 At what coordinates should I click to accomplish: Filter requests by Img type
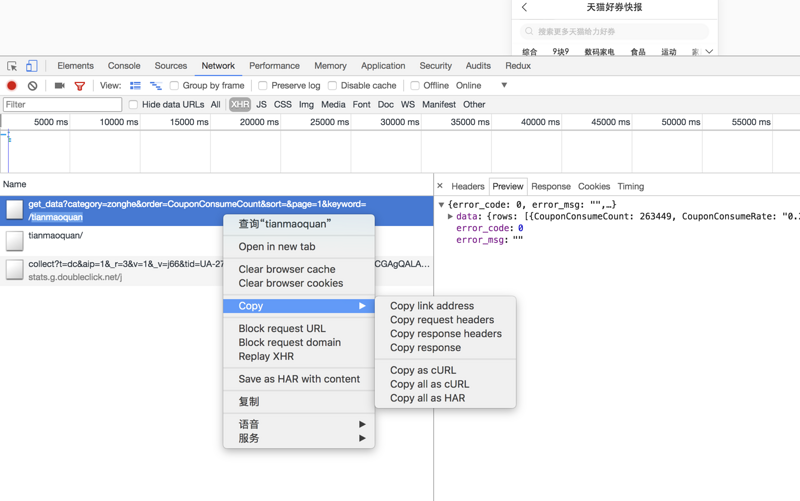pyautogui.click(x=306, y=105)
